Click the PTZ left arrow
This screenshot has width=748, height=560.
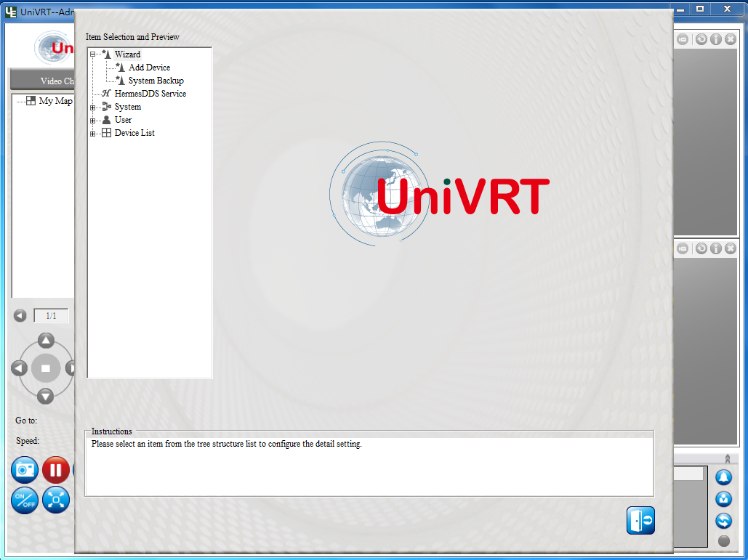(x=19, y=368)
